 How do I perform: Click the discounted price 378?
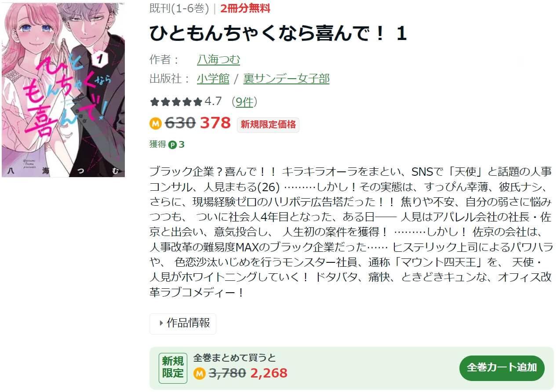point(215,123)
